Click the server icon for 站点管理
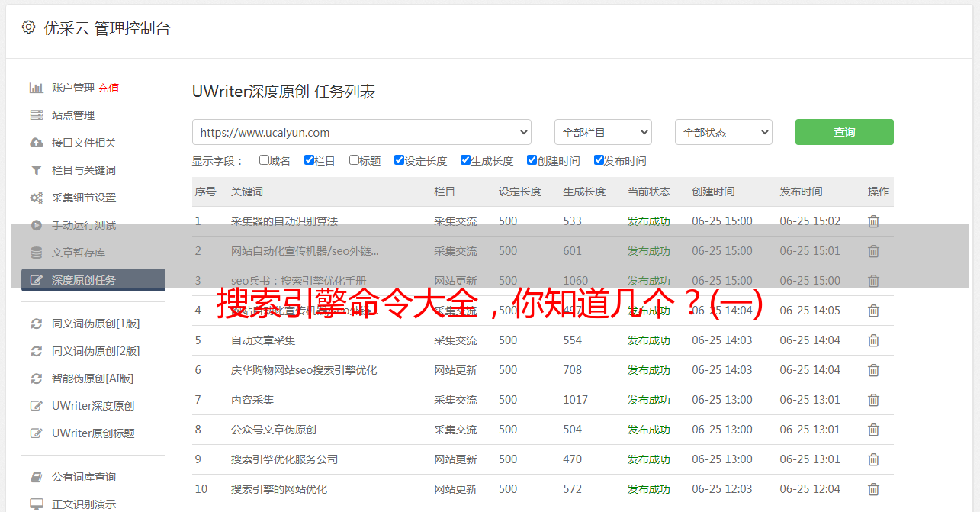Viewport: 980px width, 512px height. tap(36, 115)
